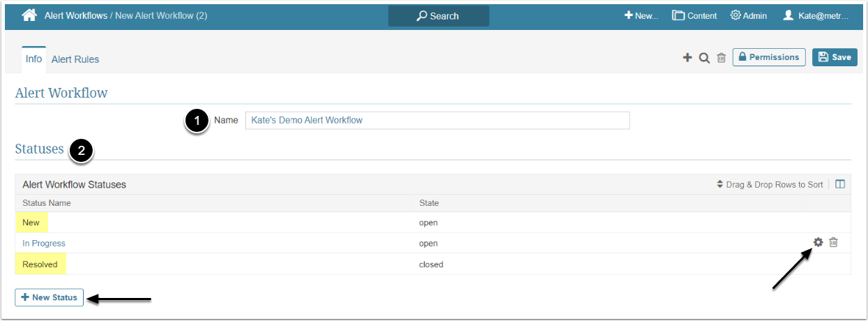The height and width of the screenshot is (321, 868).
Task: Edit In Progress status with gear icon
Action: pyautogui.click(x=818, y=242)
